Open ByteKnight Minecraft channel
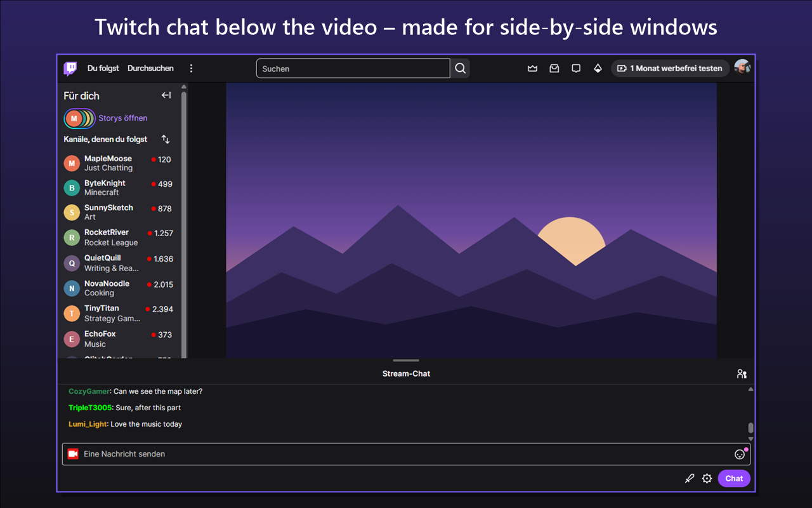This screenshot has width=812, height=508. click(x=118, y=188)
